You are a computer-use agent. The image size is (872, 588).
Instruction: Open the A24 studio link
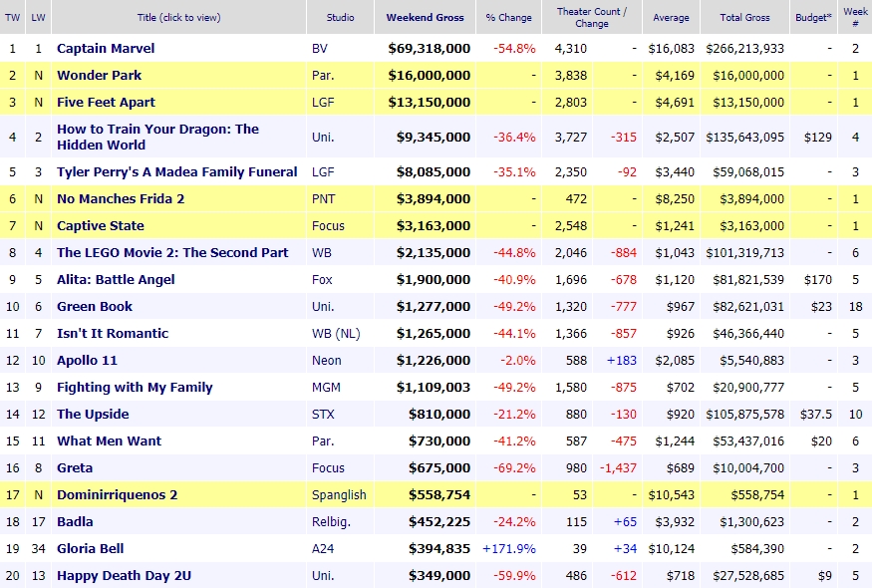pyautogui.click(x=323, y=548)
